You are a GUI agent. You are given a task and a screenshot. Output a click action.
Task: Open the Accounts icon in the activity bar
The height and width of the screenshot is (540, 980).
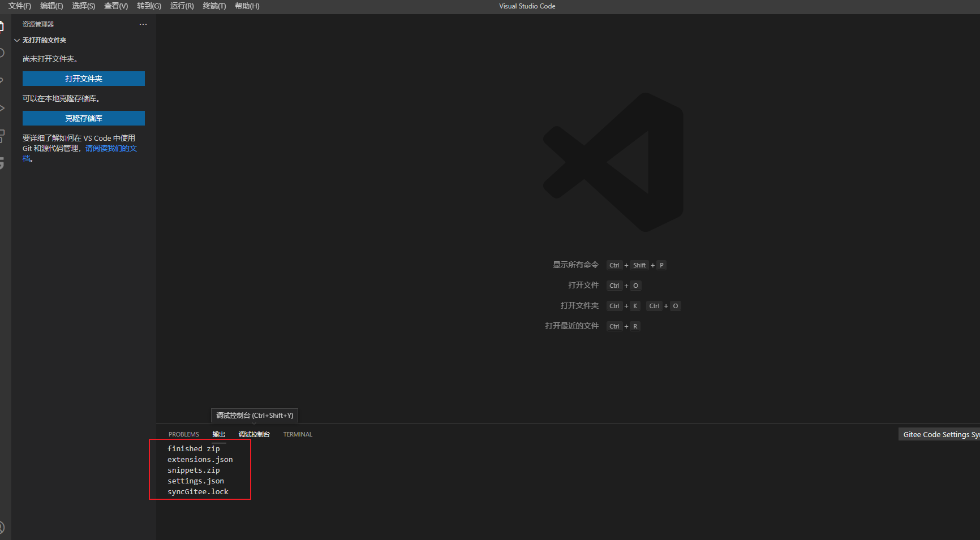point(2,528)
